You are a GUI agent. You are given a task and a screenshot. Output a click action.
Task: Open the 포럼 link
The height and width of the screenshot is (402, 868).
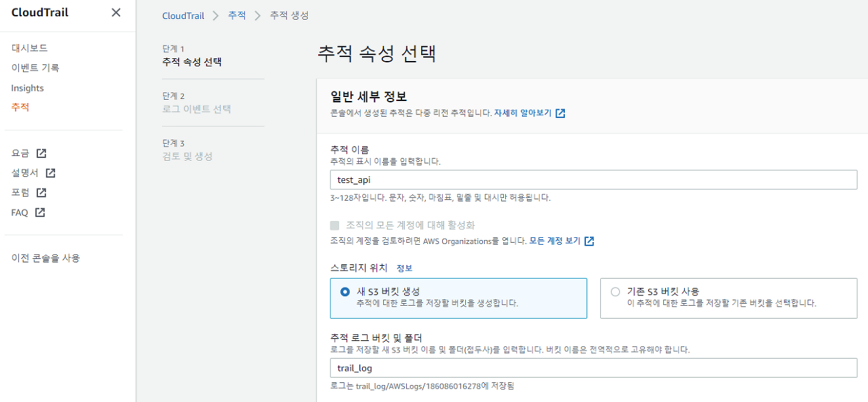tap(20, 193)
